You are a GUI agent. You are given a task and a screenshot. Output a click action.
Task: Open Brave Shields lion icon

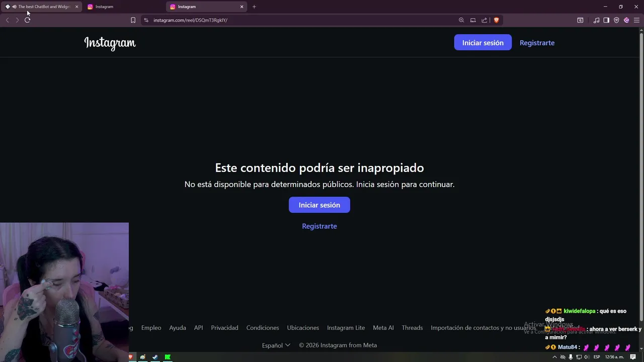click(x=496, y=20)
